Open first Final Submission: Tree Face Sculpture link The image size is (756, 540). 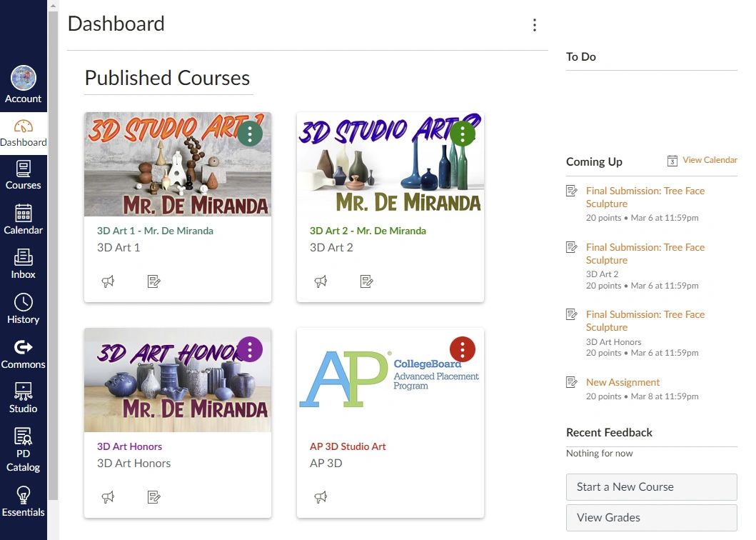click(x=645, y=197)
